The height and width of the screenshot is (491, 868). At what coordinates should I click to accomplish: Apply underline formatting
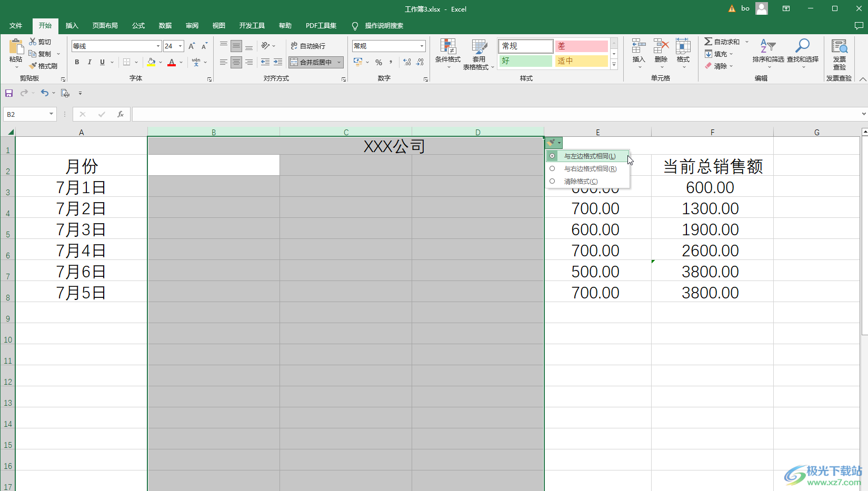[102, 62]
